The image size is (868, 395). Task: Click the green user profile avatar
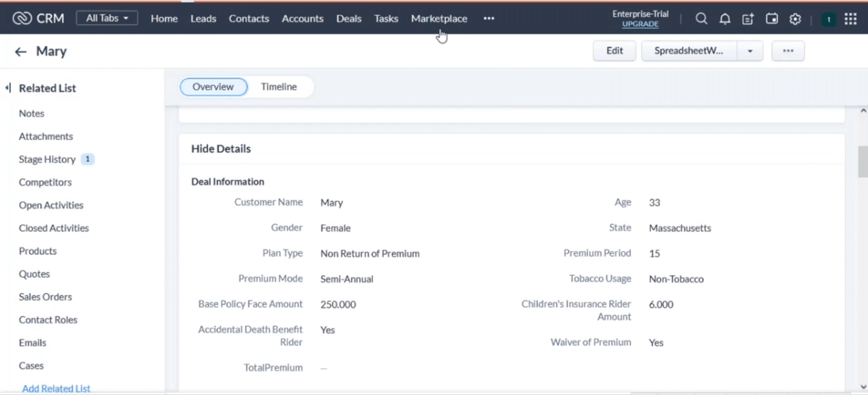[829, 19]
